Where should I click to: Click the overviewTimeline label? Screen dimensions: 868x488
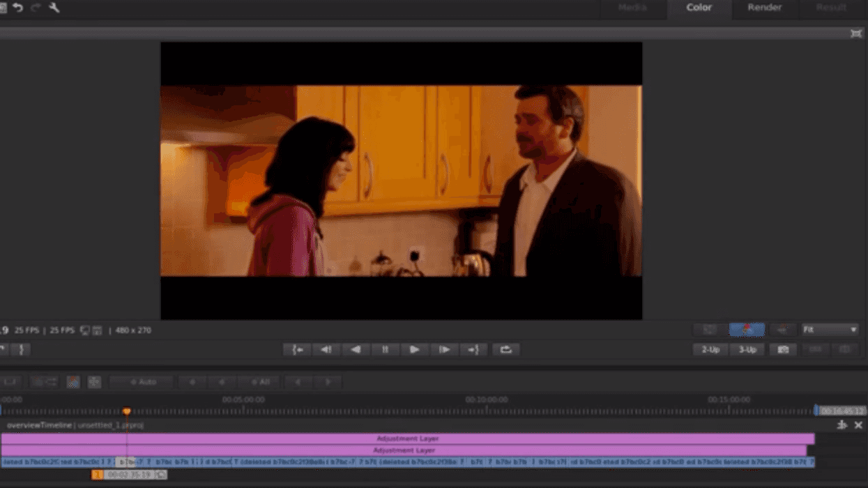point(40,425)
